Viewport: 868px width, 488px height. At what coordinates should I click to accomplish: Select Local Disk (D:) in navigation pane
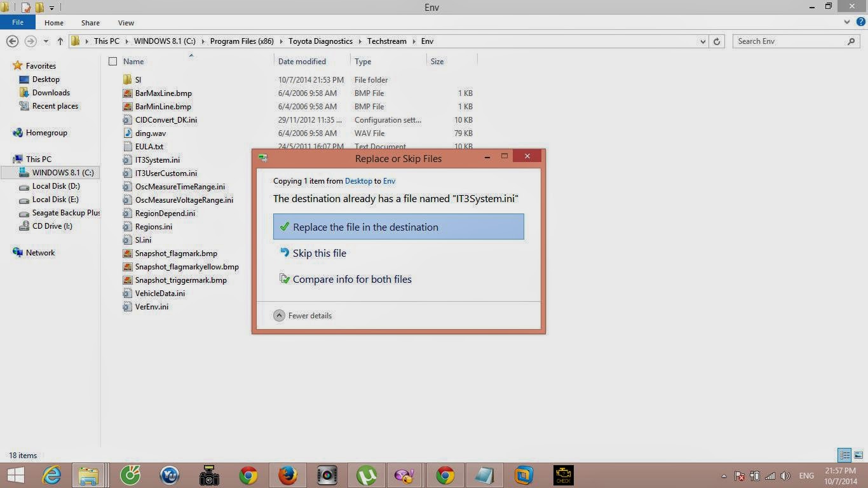pyautogui.click(x=56, y=186)
